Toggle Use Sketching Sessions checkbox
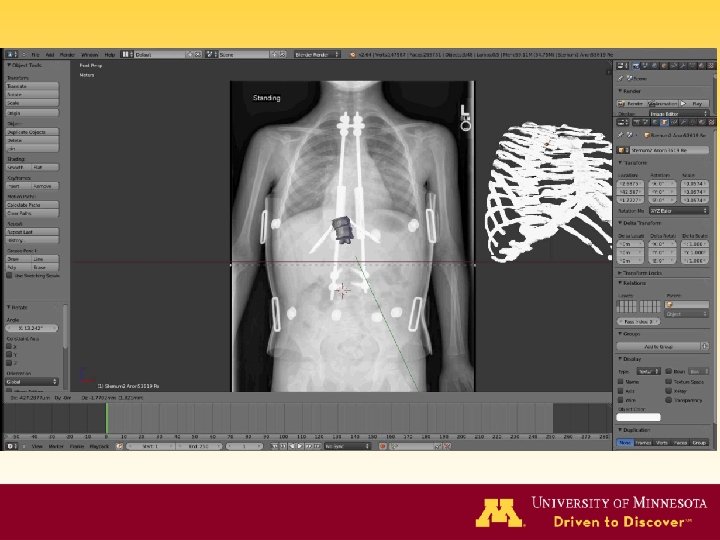The width and height of the screenshot is (720, 540). [x=9, y=276]
